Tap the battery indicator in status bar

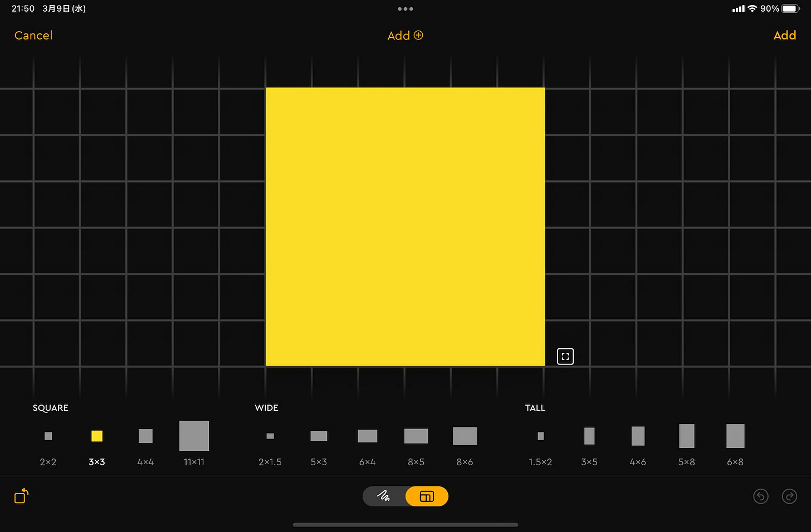(x=792, y=9)
